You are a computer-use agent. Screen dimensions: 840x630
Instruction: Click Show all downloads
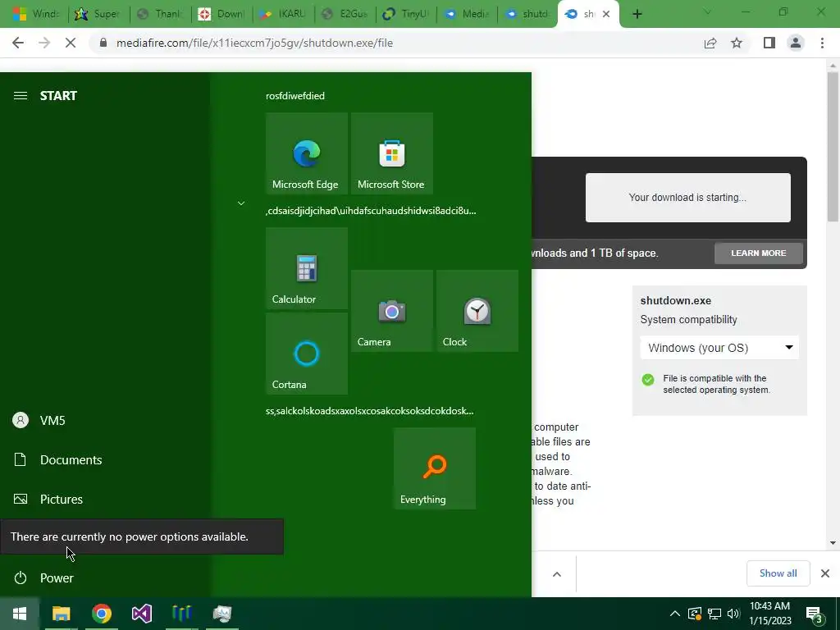[x=778, y=573]
